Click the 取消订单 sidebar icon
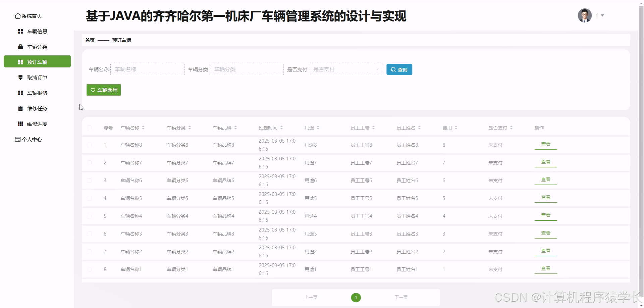The width and height of the screenshot is (644, 308). [20, 78]
